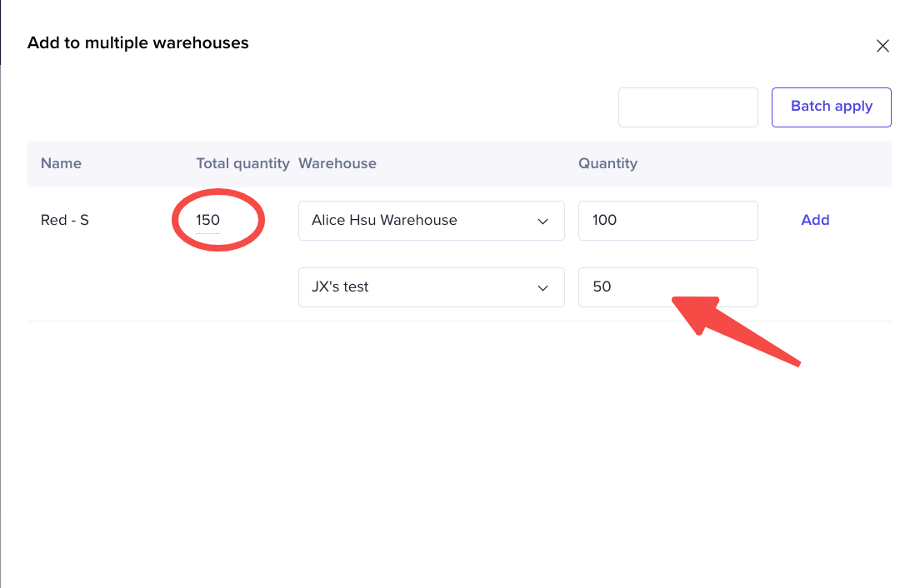Click the quantity field showing 100
This screenshot has height=588, width=915.
pos(667,221)
